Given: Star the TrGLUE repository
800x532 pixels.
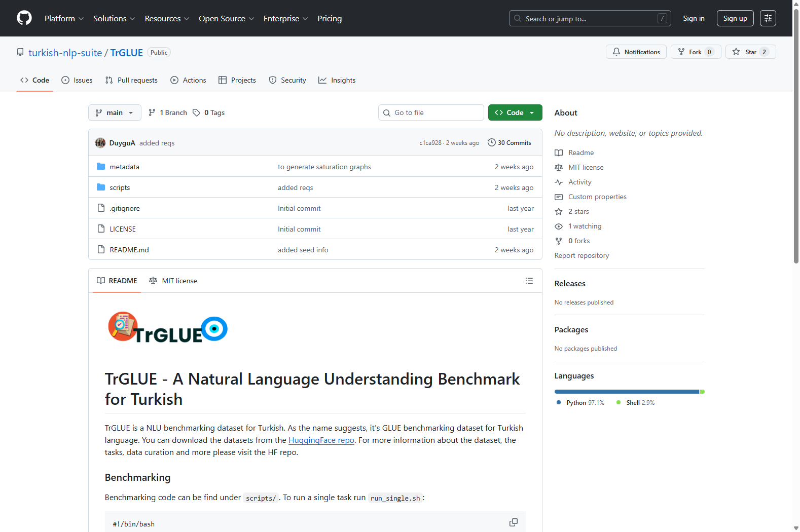Looking at the screenshot, I should [751, 52].
